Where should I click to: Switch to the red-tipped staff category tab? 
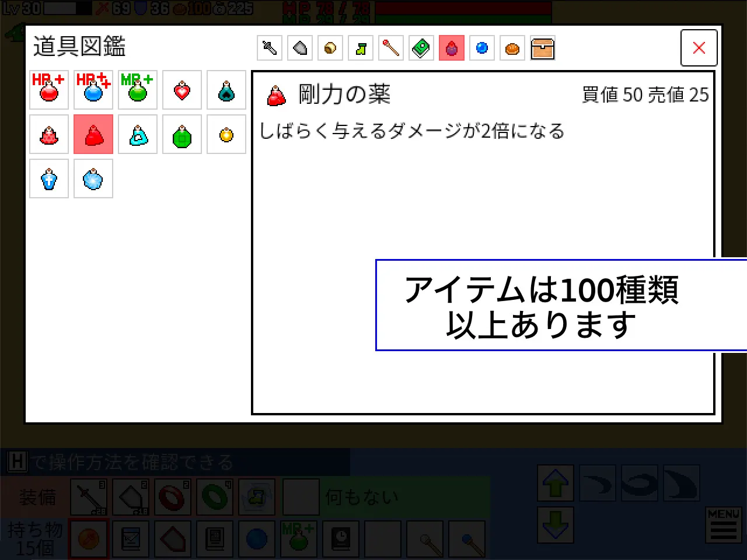391,48
